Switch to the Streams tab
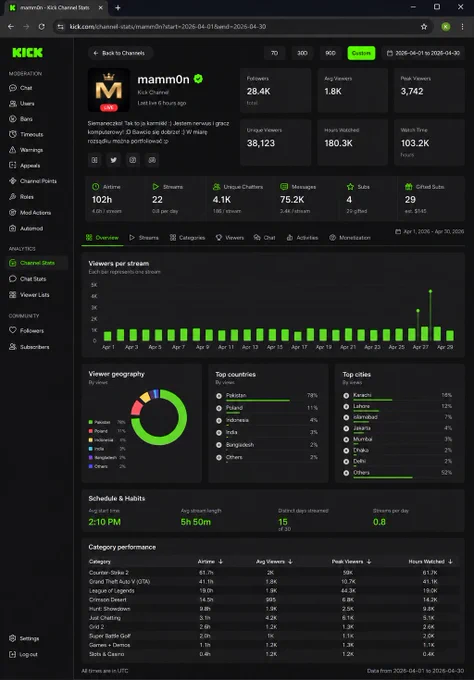This screenshot has width=474, height=680. coord(144,238)
